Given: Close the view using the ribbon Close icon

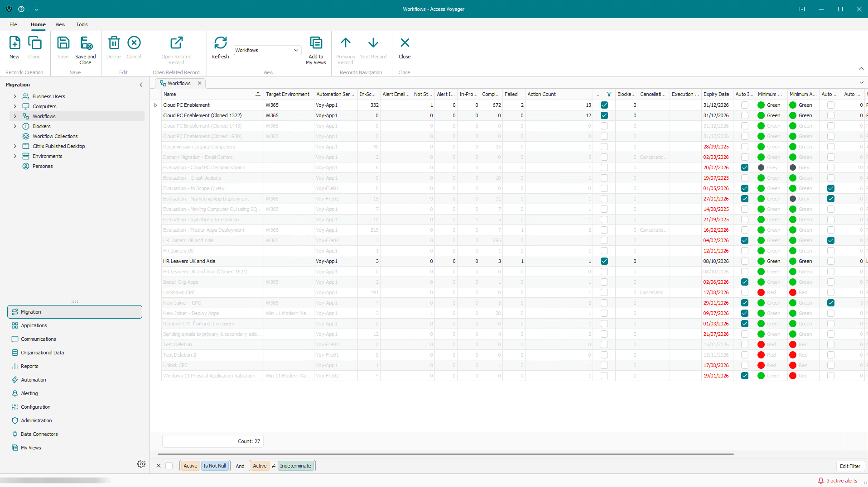Looking at the screenshot, I should [x=405, y=48].
